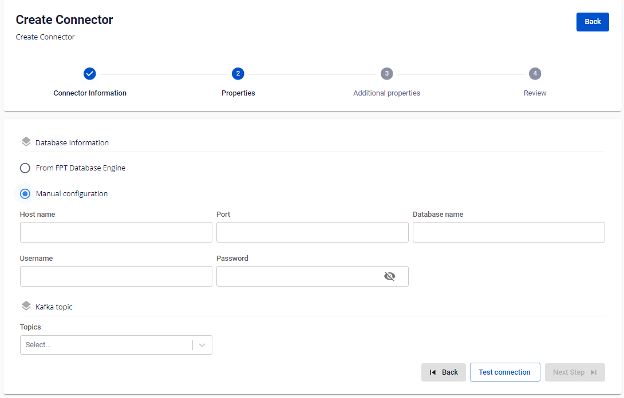Click the step 3 Additional properties circle
Viewport: 624px width, 398px height.
coord(386,74)
